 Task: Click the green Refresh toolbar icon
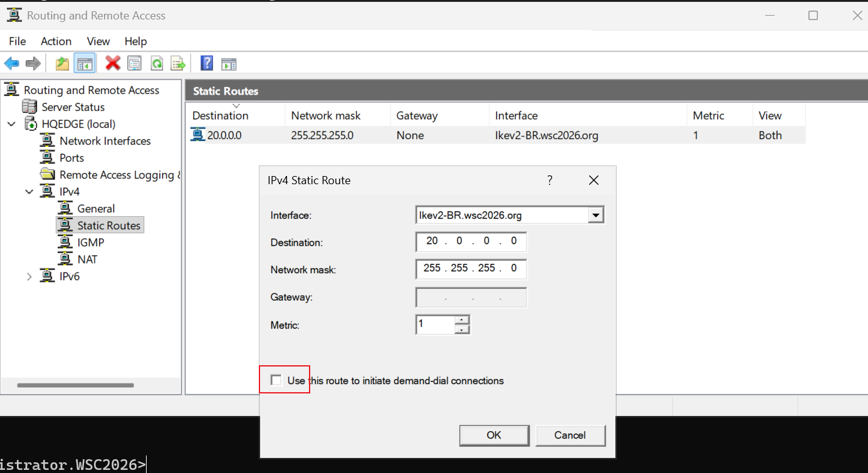pos(157,63)
